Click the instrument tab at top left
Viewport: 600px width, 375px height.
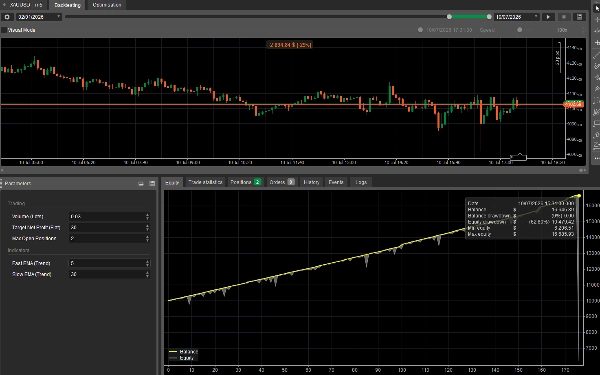coord(24,5)
